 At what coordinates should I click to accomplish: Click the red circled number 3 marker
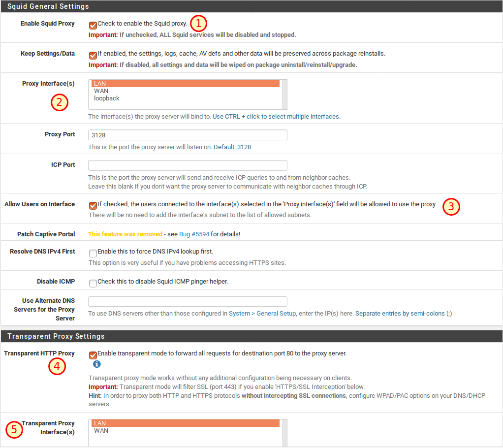coord(451,207)
